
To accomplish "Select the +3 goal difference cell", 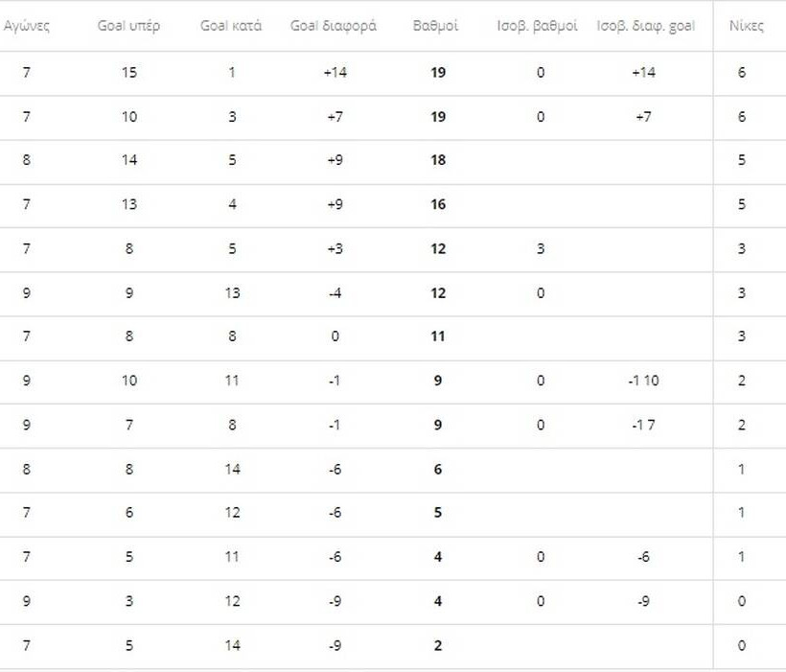I will [335, 248].
